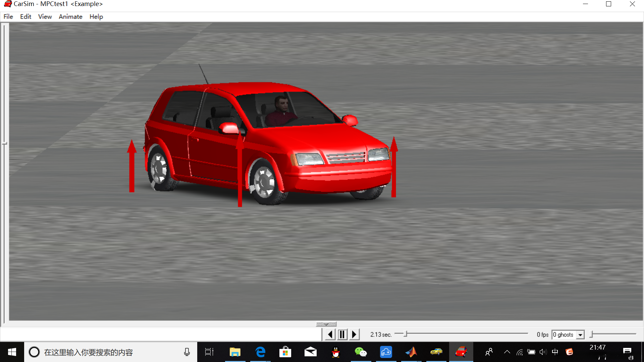Open the QQ penguin taskbar icon

click(336, 352)
